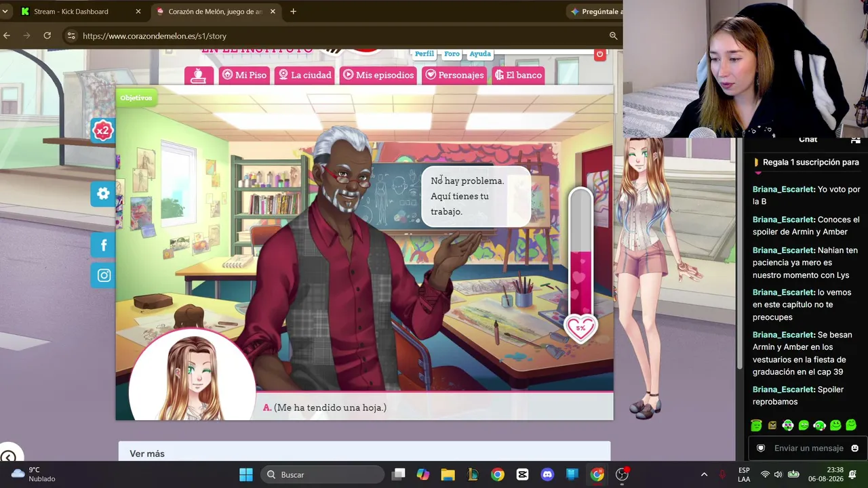Image resolution: width=868 pixels, height=488 pixels.
Task: View site information icon in address bar
Action: point(71,36)
